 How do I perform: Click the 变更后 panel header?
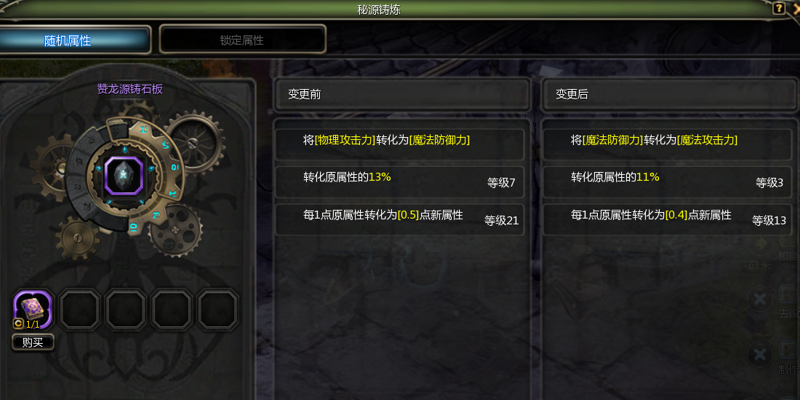point(669,95)
